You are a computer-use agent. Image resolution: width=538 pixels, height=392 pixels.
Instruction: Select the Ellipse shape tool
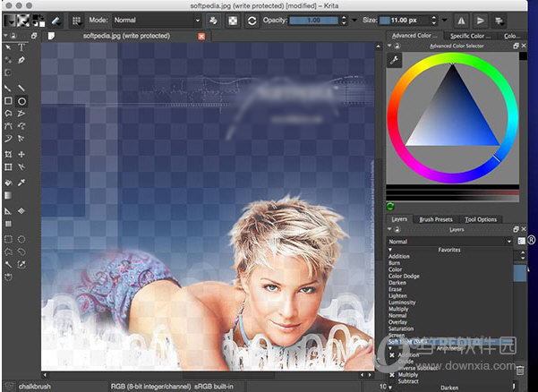(21, 101)
